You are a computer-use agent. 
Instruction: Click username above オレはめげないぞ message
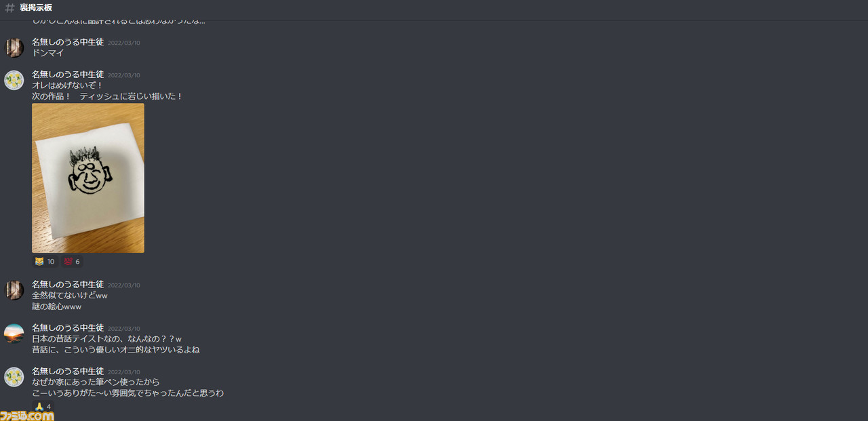(x=68, y=75)
